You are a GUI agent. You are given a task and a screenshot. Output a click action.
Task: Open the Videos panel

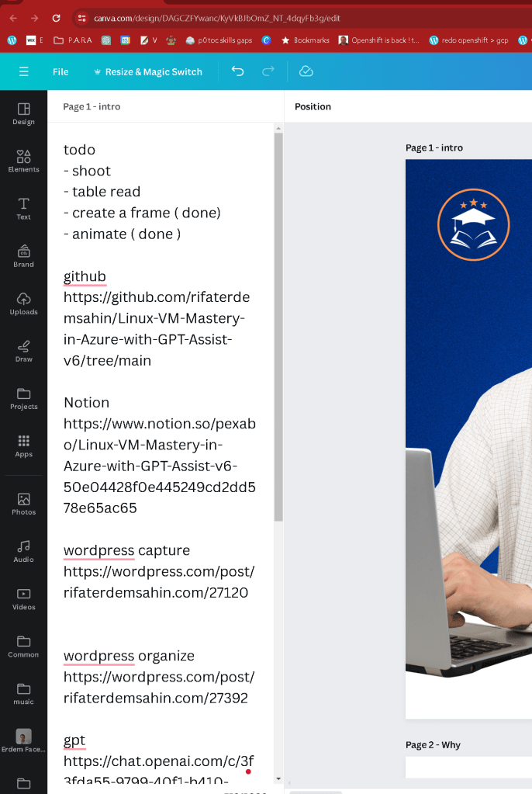23,599
